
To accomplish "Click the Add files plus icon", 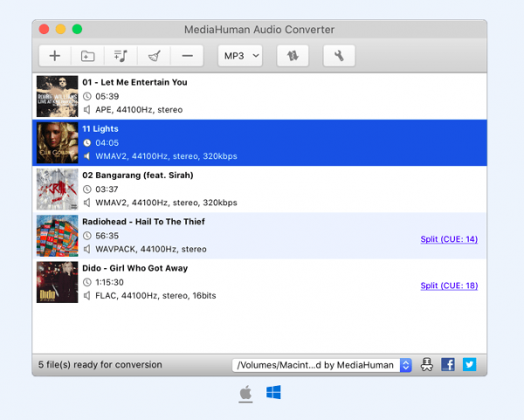I will click(x=55, y=56).
